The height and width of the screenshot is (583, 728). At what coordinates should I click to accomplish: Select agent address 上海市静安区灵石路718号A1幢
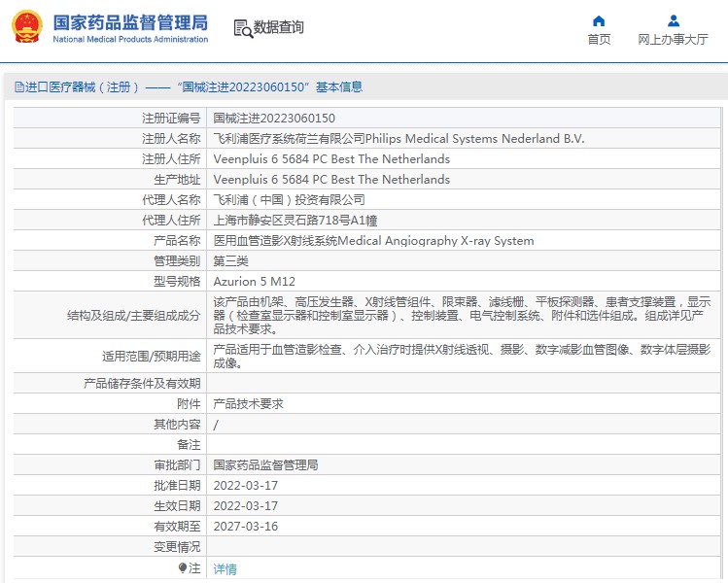(x=295, y=221)
